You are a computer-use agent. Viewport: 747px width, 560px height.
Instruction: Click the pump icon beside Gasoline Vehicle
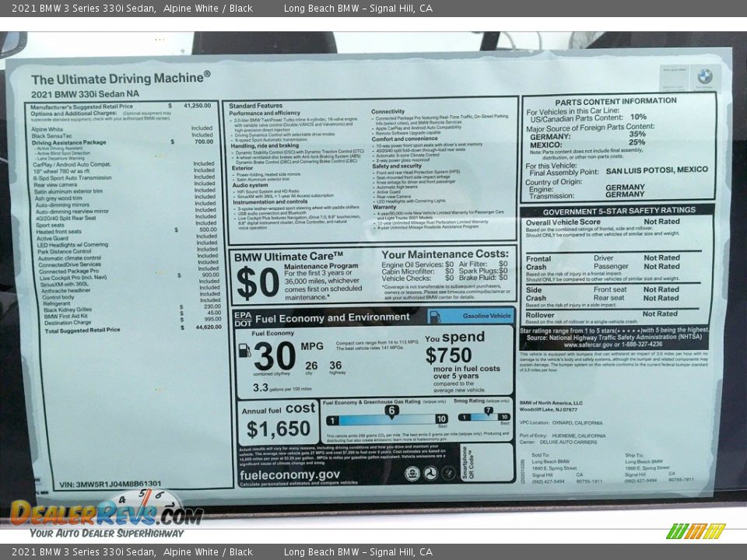coord(434,317)
